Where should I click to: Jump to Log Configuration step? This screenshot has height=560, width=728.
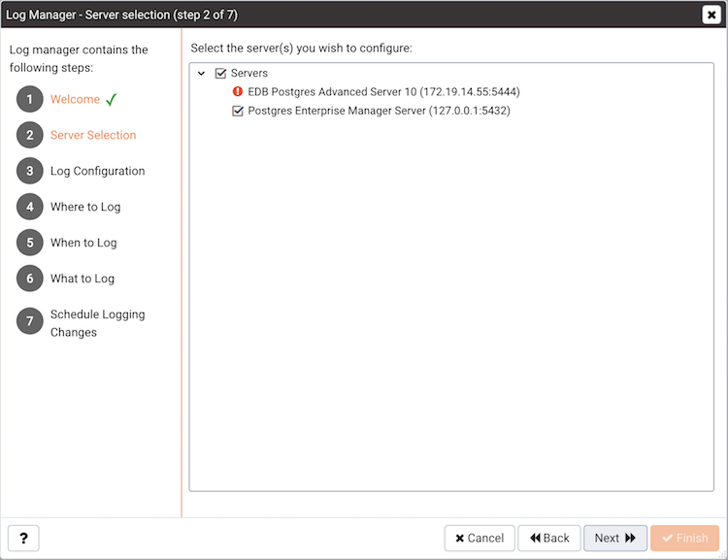click(x=97, y=171)
